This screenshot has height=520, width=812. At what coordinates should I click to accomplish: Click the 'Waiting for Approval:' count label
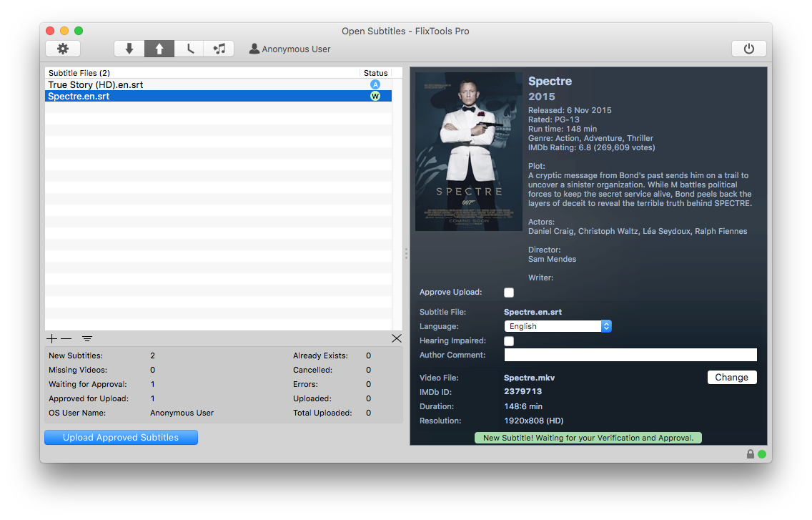(x=87, y=384)
